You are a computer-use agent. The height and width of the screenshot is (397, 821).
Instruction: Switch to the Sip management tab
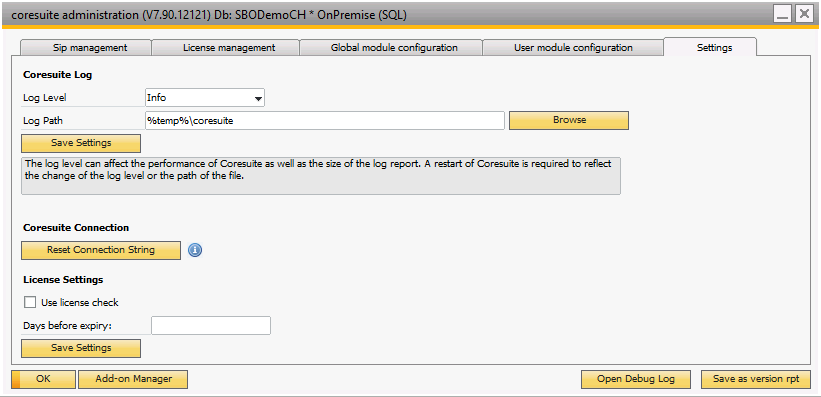point(86,47)
